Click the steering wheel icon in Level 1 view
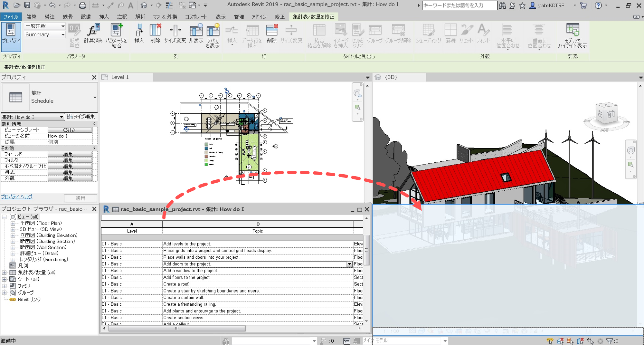 357,93
